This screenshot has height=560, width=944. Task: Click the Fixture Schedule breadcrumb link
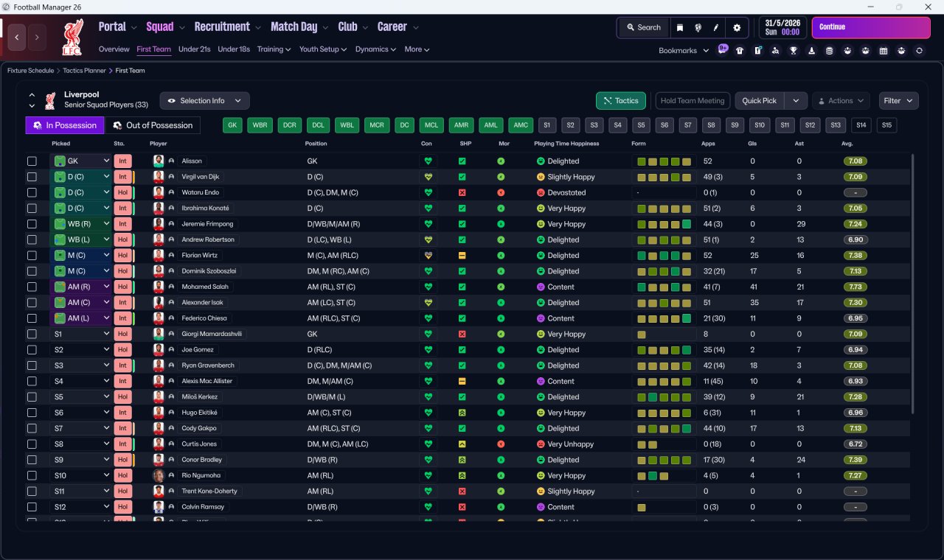click(x=30, y=71)
